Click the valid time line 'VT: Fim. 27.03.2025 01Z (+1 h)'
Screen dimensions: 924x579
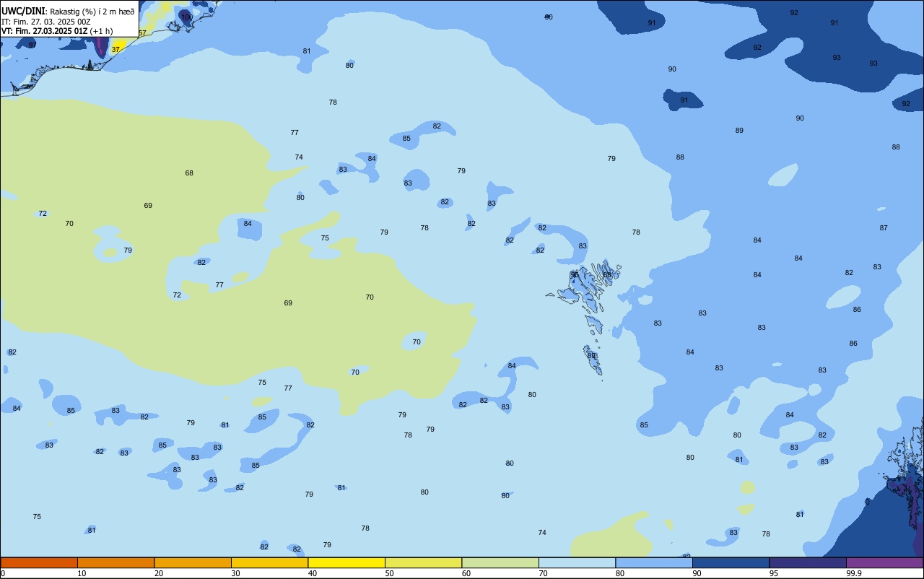pyautogui.click(x=57, y=31)
